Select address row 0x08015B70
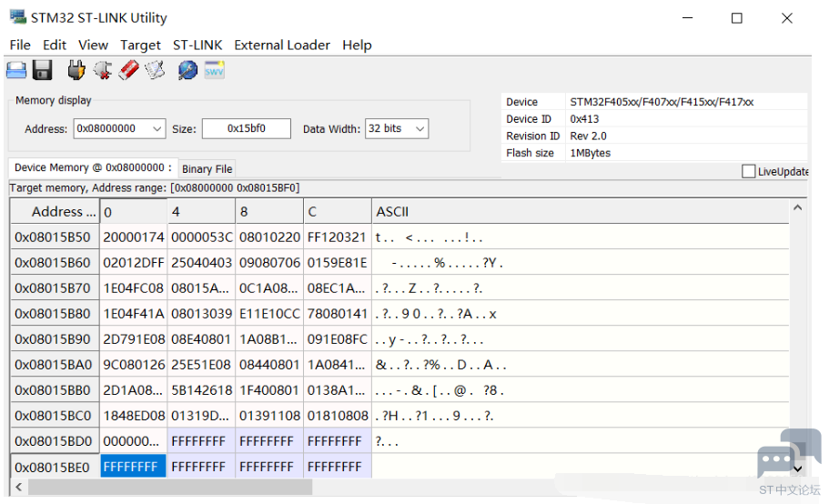Screen dimensions: 829x504 53,288
